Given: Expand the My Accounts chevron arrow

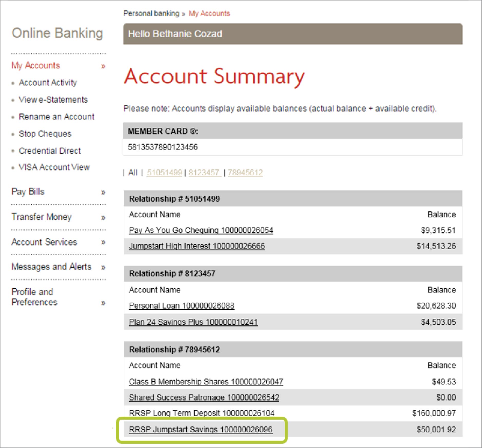Looking at the screenshot, I should point(103,66).
